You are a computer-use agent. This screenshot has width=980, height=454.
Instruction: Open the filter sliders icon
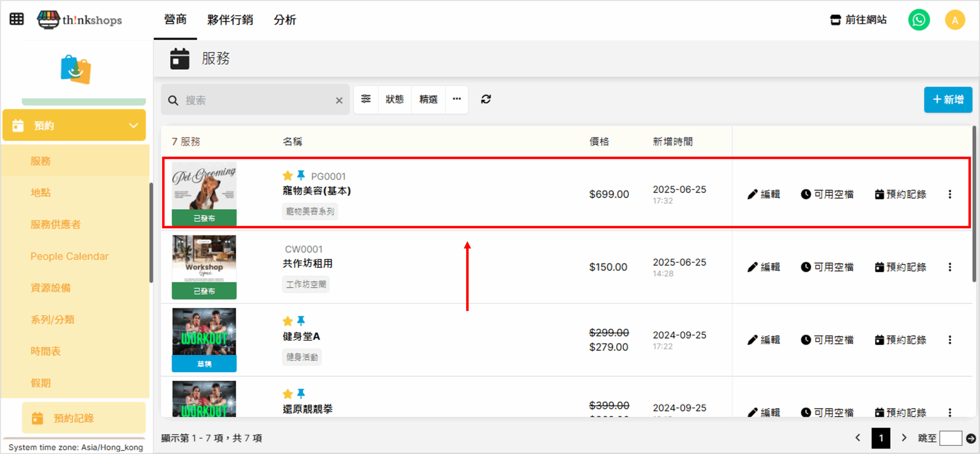[366, 100]
